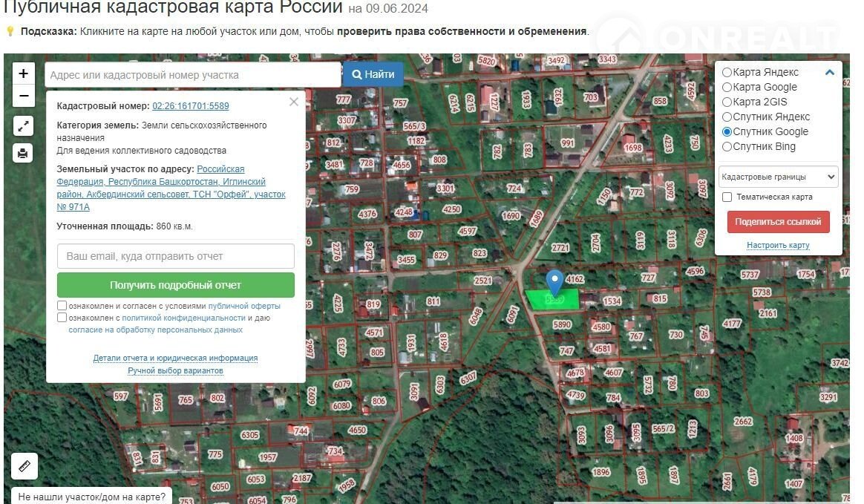
Task: Open cadastral number 02:26:161701:5589 link
Action: pyautogui.click(x=191, y=106)
